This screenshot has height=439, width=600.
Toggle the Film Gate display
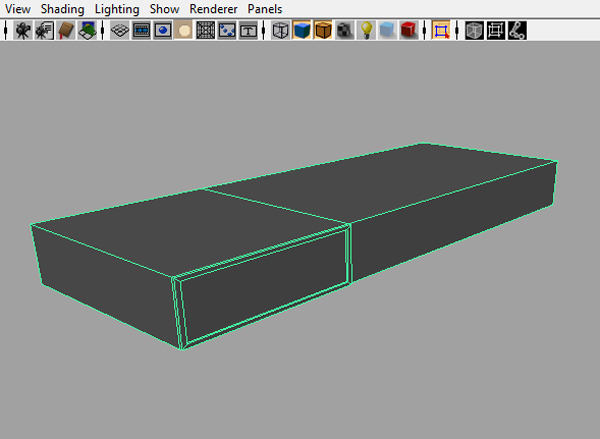point(141,30)
